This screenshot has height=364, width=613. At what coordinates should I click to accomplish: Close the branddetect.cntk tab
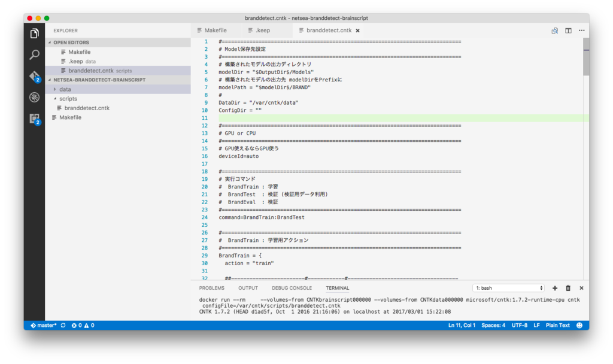click(x=358, y=31)
